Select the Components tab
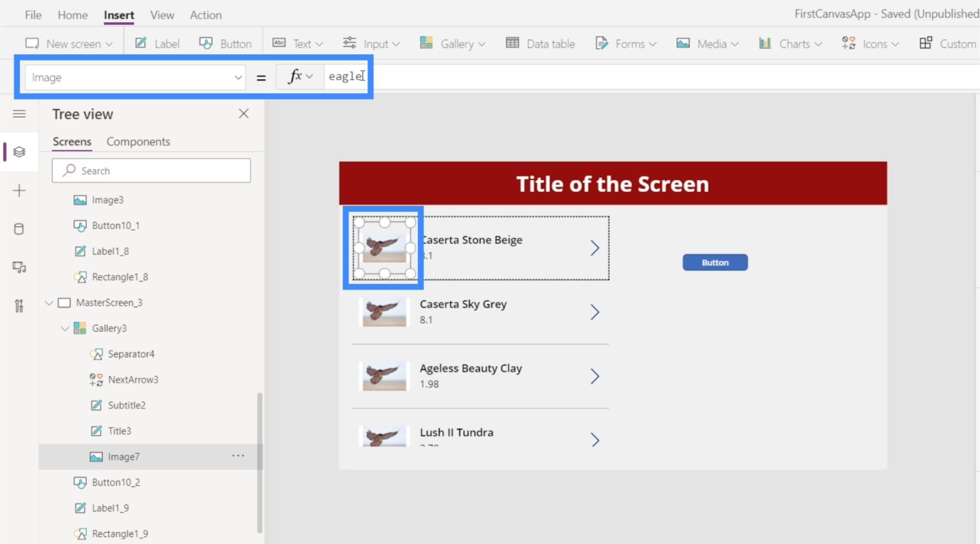980x544 pixels. click(138, 142)
